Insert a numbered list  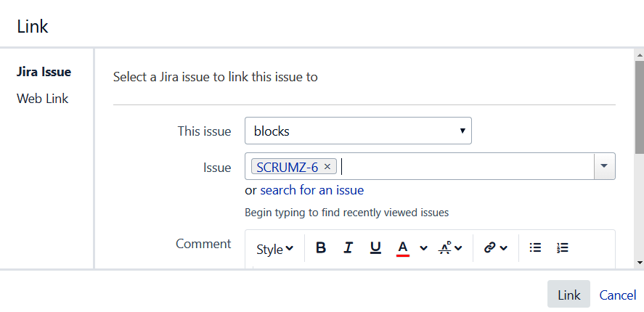pos(562,247)
